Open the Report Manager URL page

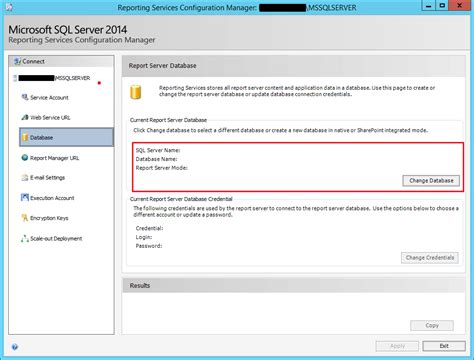[54, 158]
